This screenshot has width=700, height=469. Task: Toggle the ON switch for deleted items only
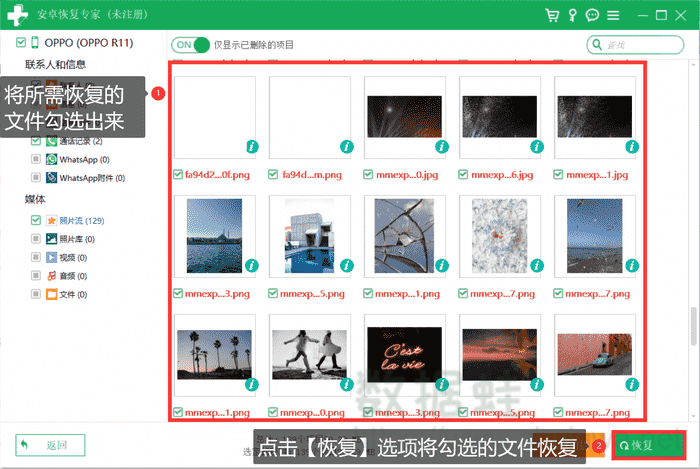pyautogui.click(x=191, y=45)
